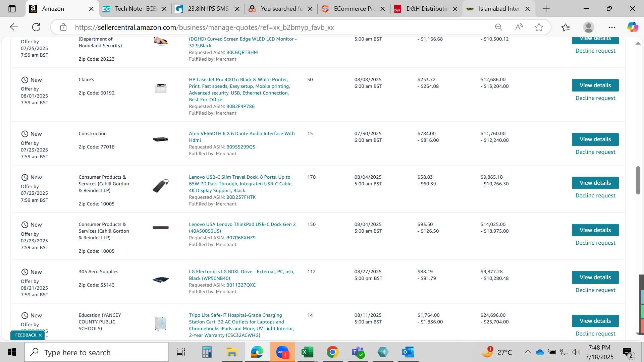The image size is (644, 362).
Task: Launch Copilot from the toolbar
Action: point(633,27)
